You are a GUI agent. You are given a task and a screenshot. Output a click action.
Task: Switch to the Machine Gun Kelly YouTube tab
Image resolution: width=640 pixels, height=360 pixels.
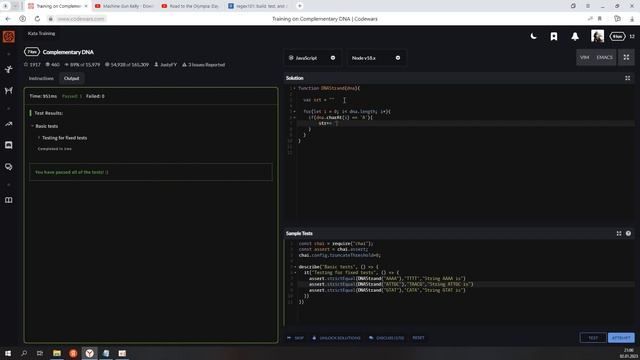(x=124, y=6)
